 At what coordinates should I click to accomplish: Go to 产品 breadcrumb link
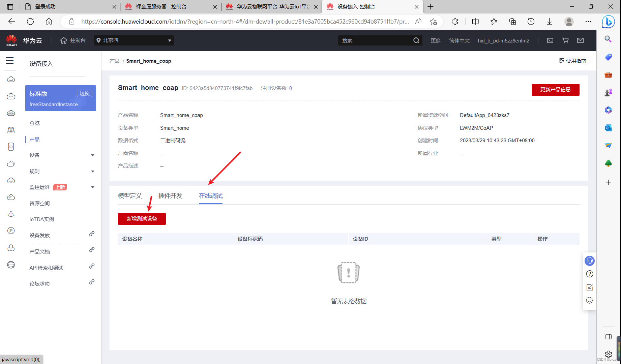(x=115, y=61)
